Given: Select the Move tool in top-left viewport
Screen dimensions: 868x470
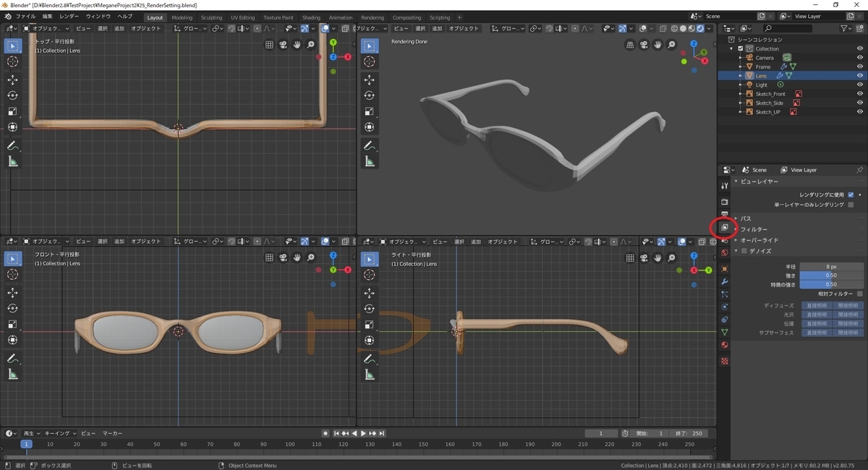Looking at the screenshot, I should 13,80.
